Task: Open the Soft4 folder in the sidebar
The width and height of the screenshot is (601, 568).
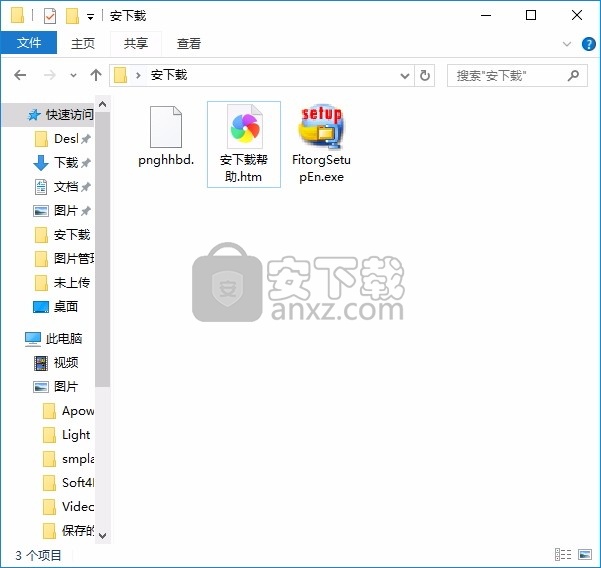Action: click(68, 483)
